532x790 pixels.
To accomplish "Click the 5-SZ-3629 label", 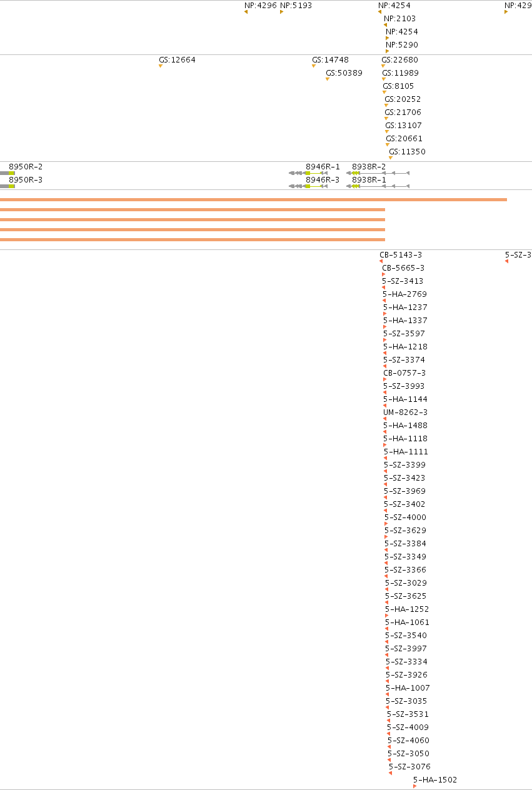I will click(x=405, y=531).
